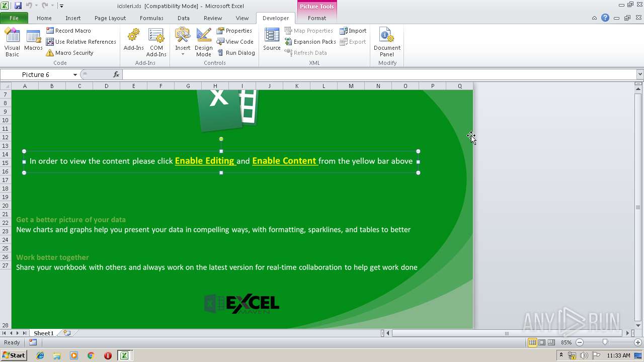Open the COM Add-Ins dialog
The width and height of the screenshot is (644, 362).
[x=156, y=42]
